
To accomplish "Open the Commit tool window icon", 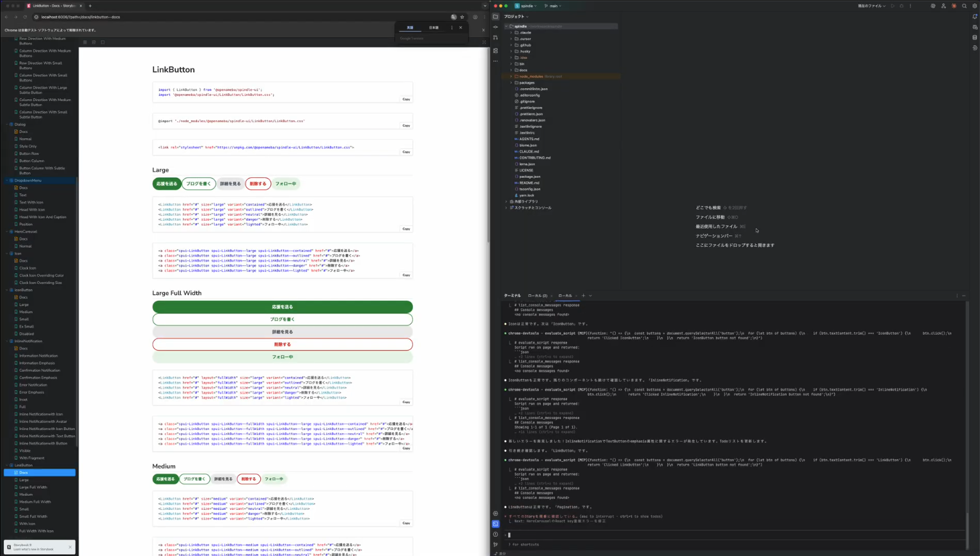I will pos(495,27).
